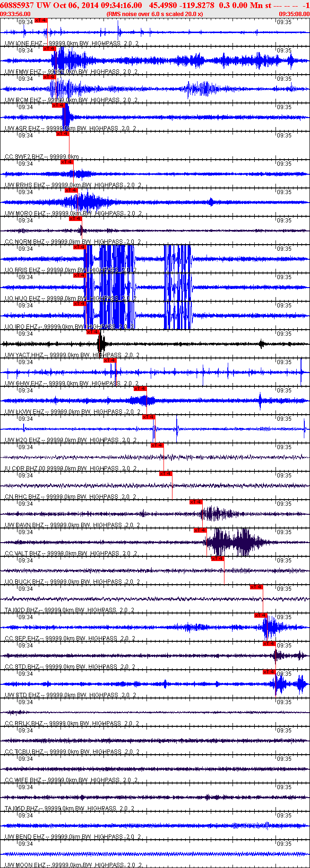Select the UO HUO EHZ station label

[23, 298]
